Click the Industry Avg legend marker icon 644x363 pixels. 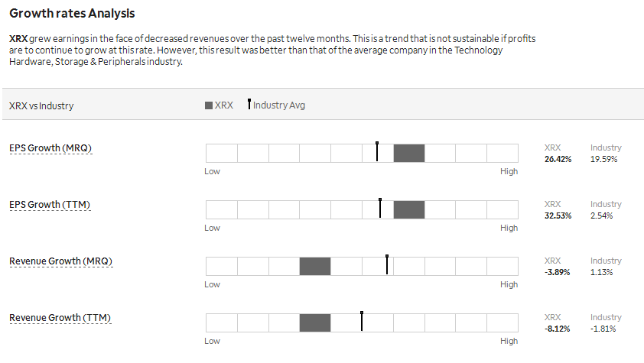click(x=249, y=104)
